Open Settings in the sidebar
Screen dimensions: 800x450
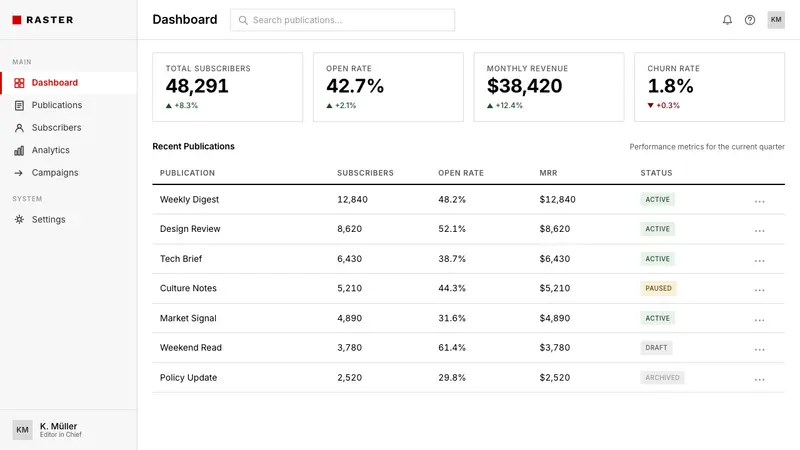[68, 219]
